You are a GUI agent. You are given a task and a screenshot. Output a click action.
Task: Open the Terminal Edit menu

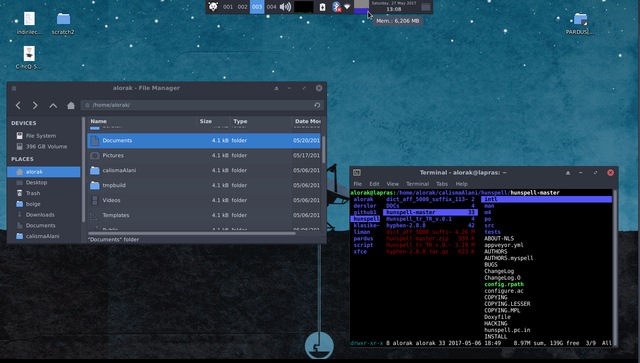(x=374, y=184)
